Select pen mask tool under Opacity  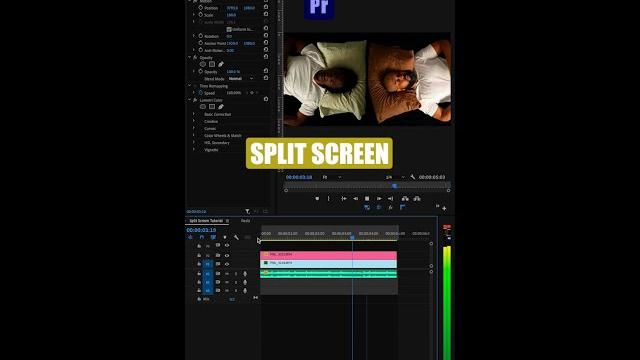pos(221,64)
